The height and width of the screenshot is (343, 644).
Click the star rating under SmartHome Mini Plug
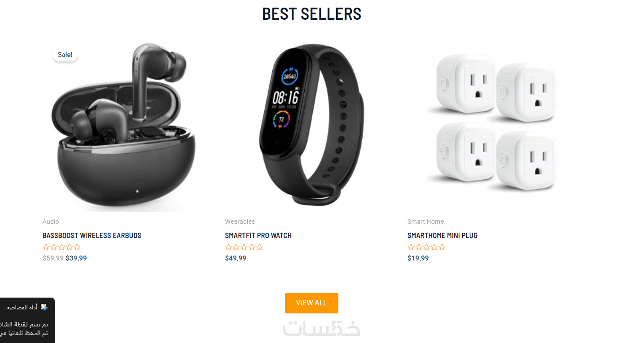click(x=426, y=247)
